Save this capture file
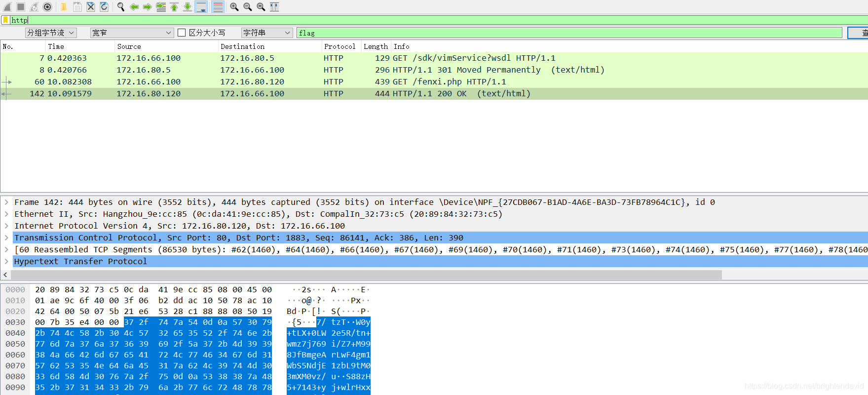 click(x=77, y=6)
